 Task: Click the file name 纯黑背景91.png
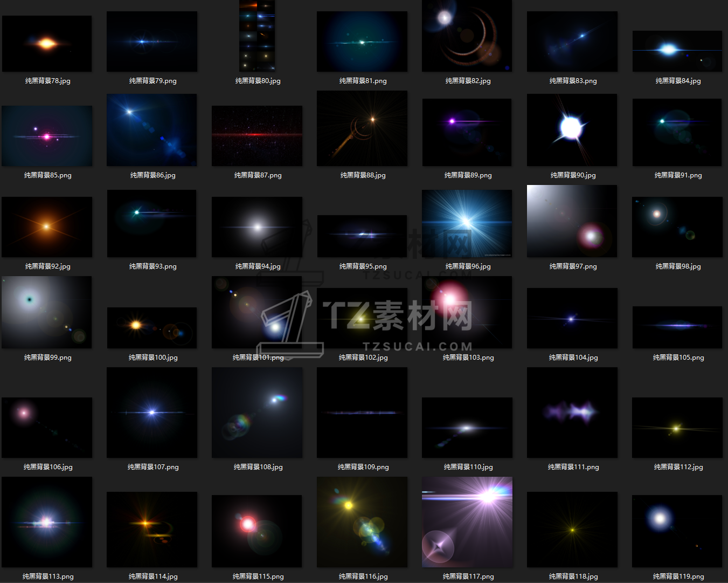pyautogui.click(x=678, y=175)
